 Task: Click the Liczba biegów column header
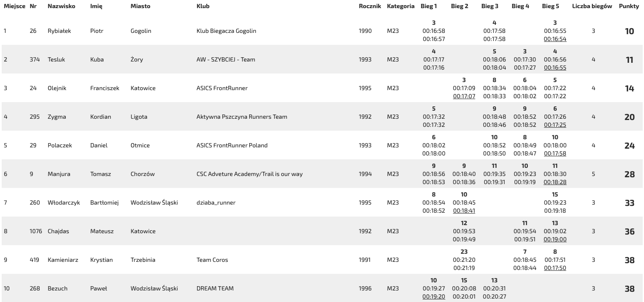coord(592,6)
